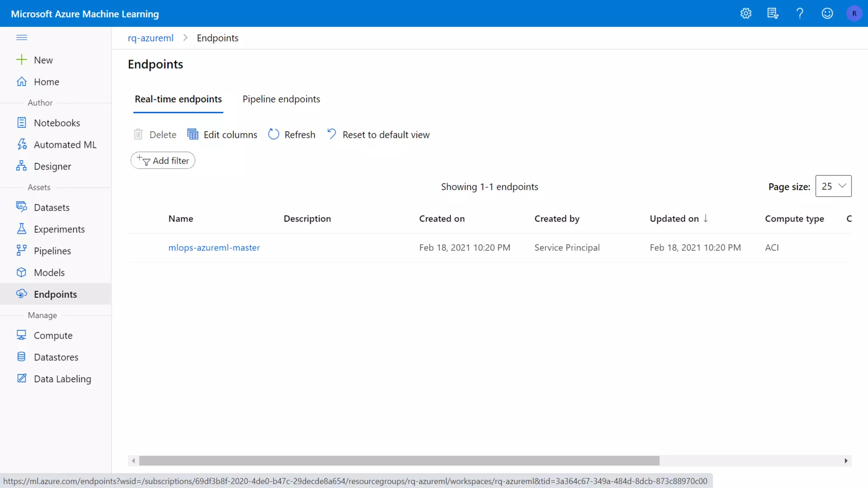The height and width of the screenshot is (488, 868).
Task: Click the help question mark icon
Action: click(x=800, y=14)
